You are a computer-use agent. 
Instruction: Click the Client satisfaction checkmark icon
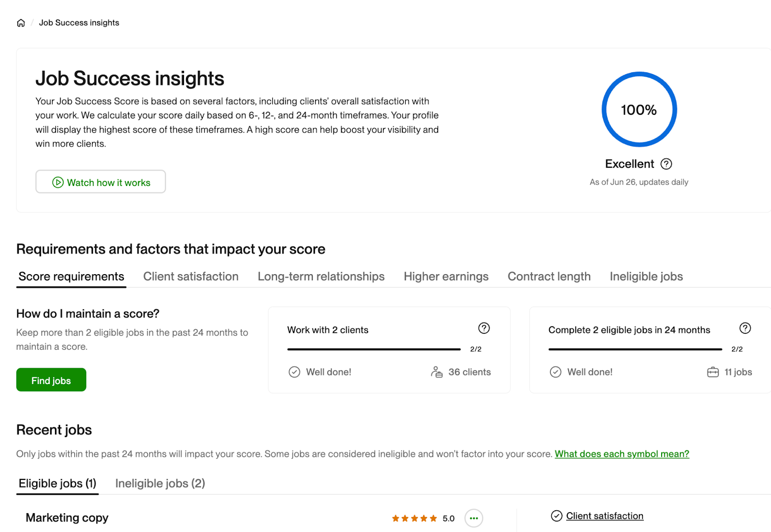click(557, 516)
